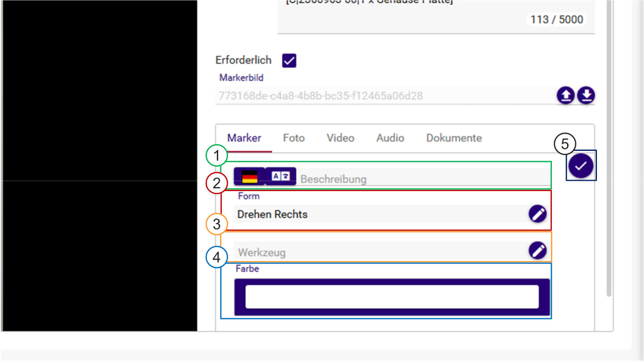Click the German flag language button
The height and width of the screenshot is (362, 644).
[249, 177]
